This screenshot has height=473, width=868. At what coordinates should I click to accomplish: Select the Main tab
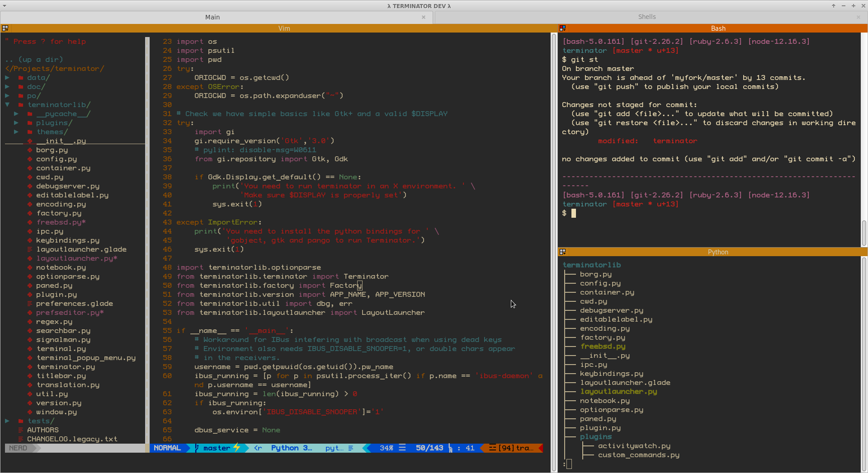pos(212,17)
